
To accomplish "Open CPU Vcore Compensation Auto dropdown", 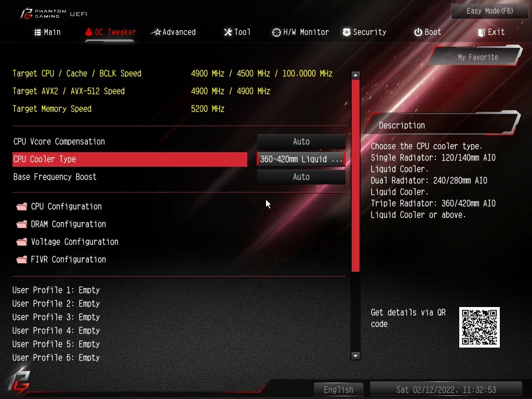I will coord(301,141).
